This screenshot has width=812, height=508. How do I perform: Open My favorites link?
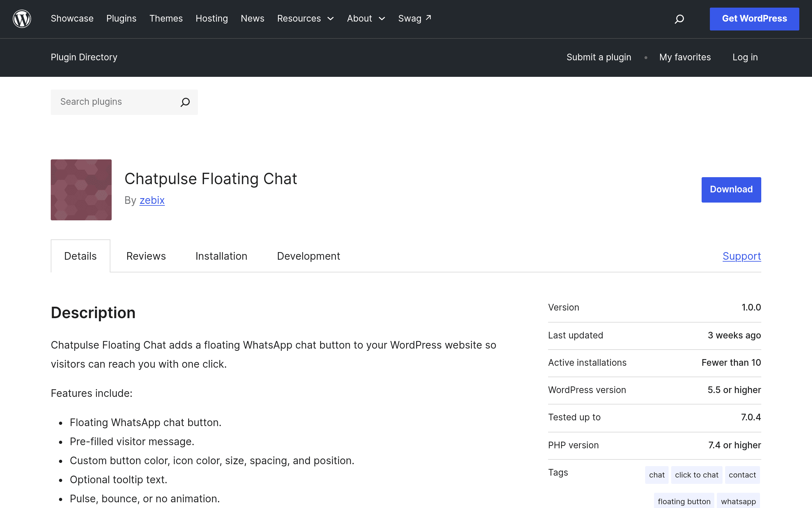[685, 57]
